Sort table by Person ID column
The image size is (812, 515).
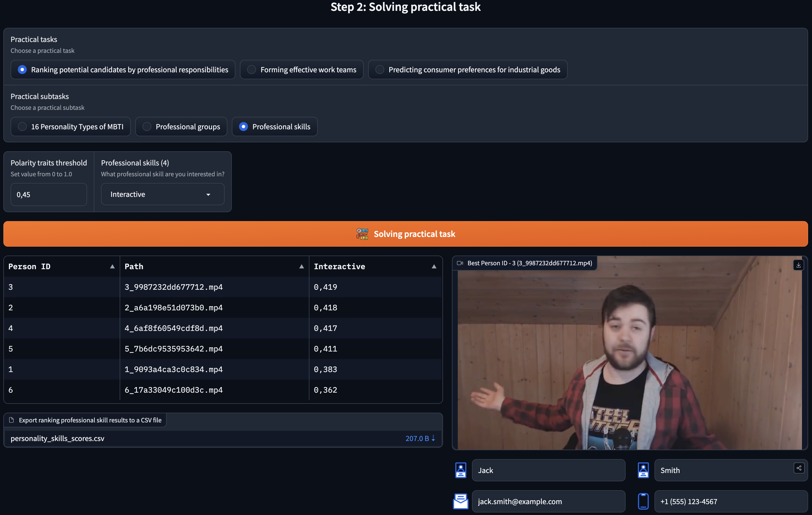[112, 267]
